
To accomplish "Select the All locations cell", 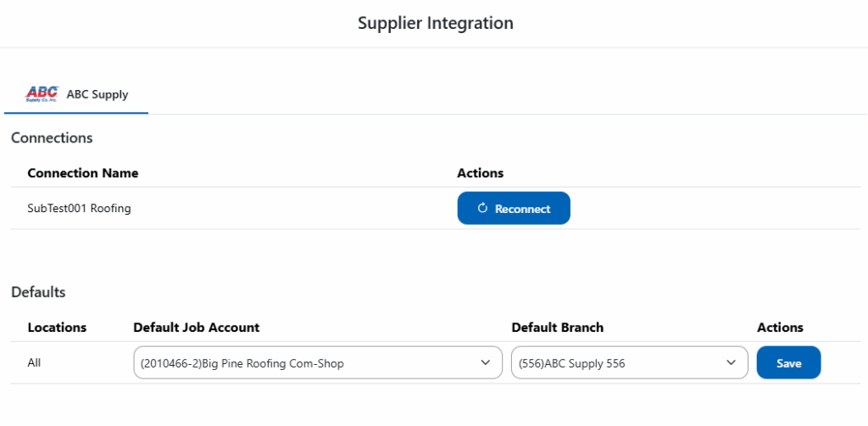I will (x=34, y=363).
